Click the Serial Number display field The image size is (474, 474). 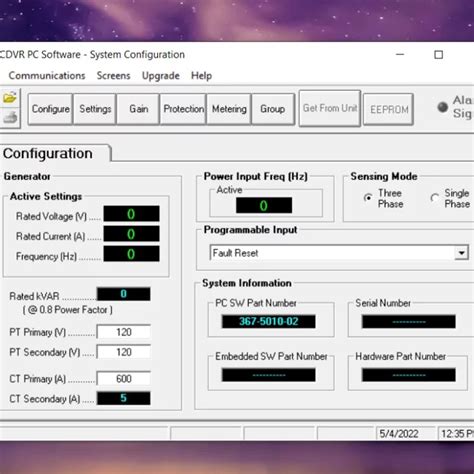pyautogui.click(x=409, y=322)
